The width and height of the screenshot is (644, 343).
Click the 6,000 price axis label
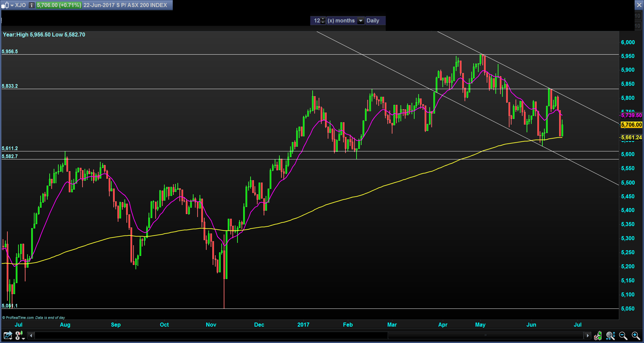click(628, 42)
